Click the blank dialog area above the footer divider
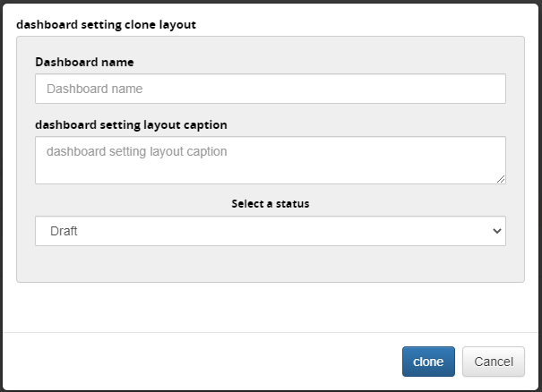This screenshot has height=392, width=542. pos(270,307)
